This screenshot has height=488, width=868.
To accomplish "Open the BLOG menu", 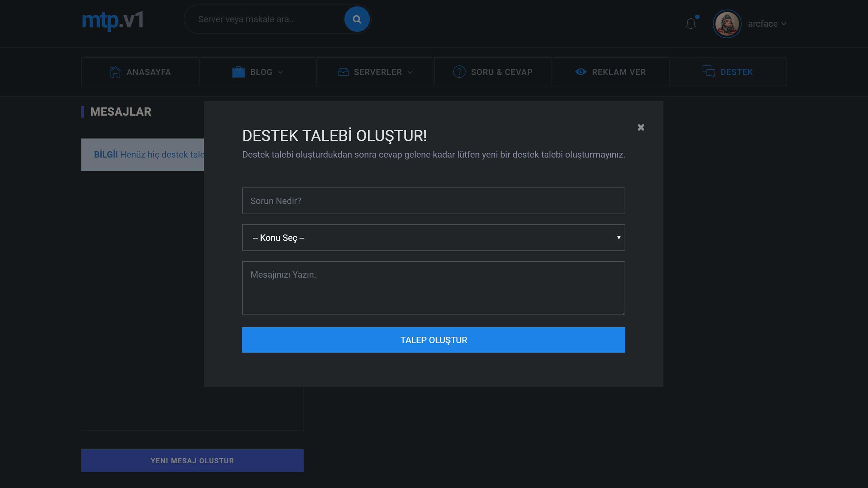I will pos(258,72).
